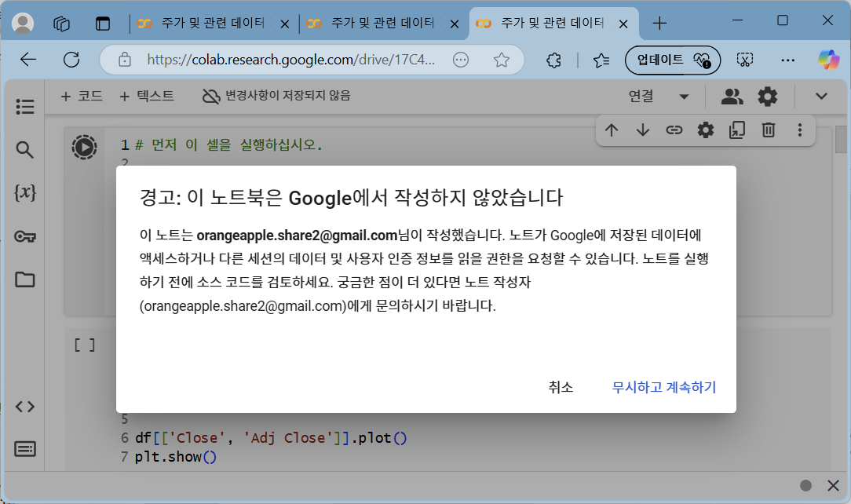Click the notebook vertical scrollbar thumb
This screenshot has width=851, height=504.
[x=841, y=140]
